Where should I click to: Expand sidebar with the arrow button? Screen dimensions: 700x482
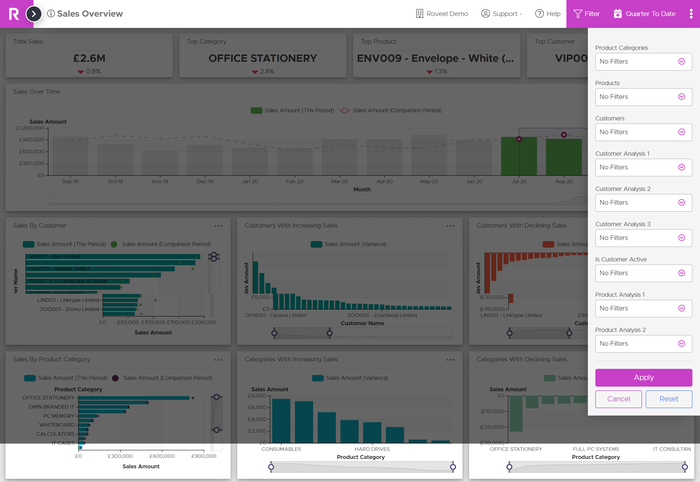[x=34, y=14]
